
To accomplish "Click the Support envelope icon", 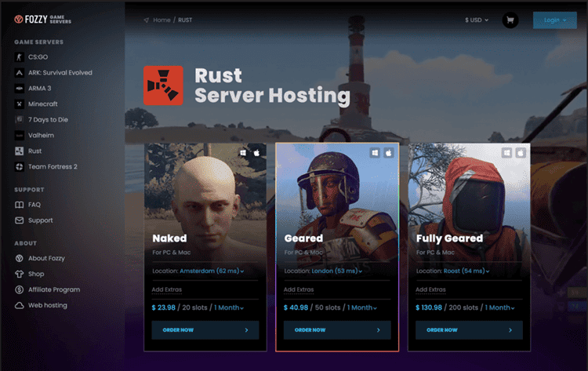I will [19, 220].
